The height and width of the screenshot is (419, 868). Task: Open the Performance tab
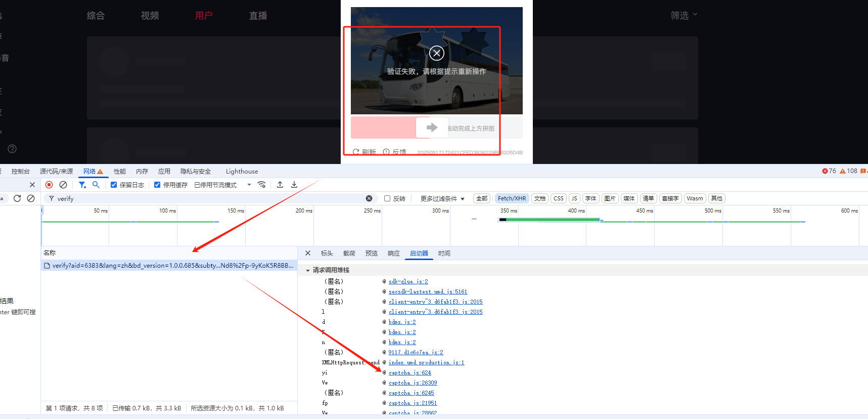tap(120, 172)
